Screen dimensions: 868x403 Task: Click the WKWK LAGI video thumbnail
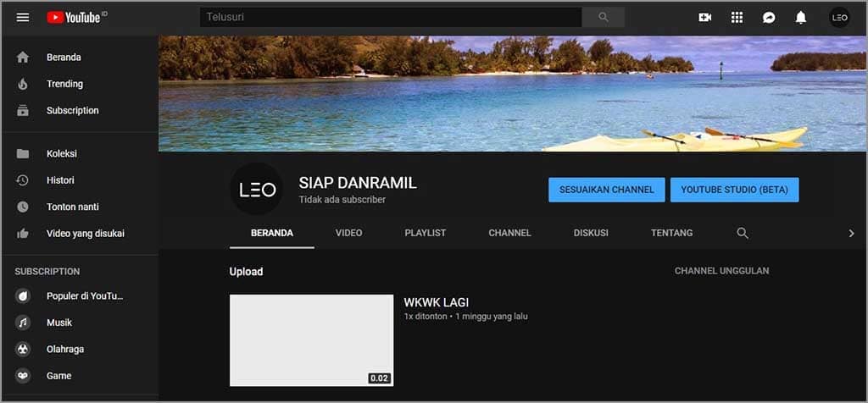[312, 340]
